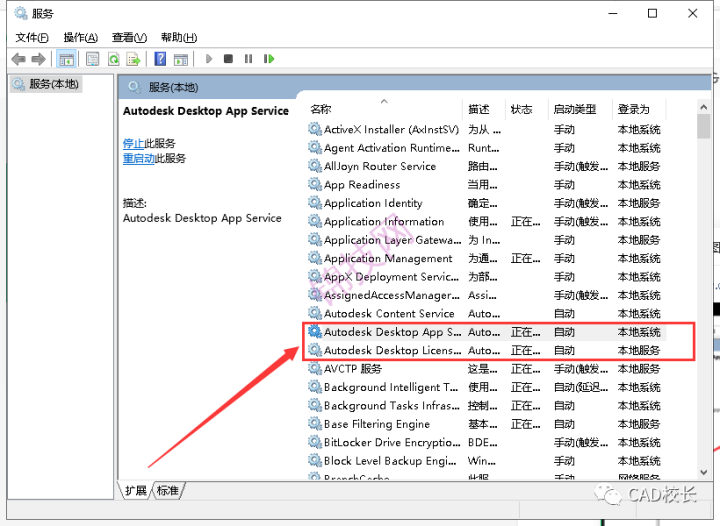The width and height of the screenshot is (720, 526).
Task: Toggle the show/hide console tree button
Action: click(x=67, y=59)
